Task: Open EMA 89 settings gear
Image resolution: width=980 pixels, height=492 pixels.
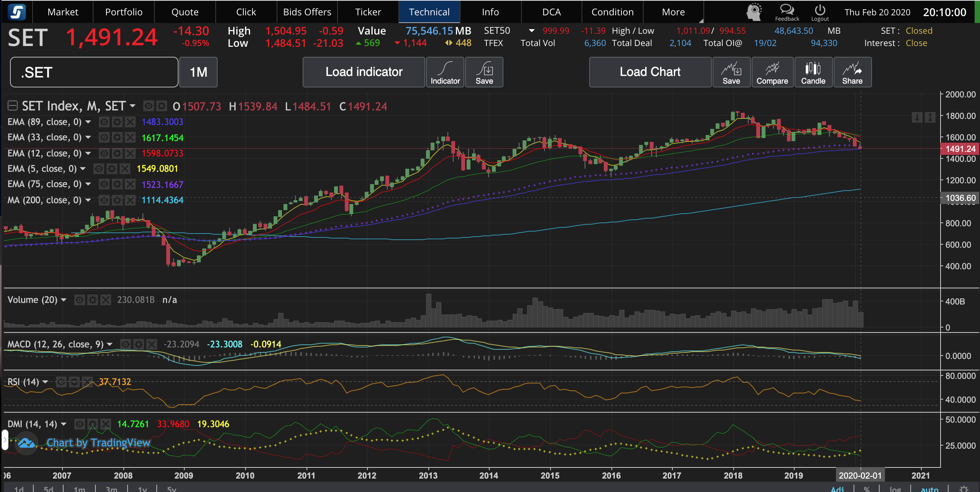Action: click(x=117, y=122)
